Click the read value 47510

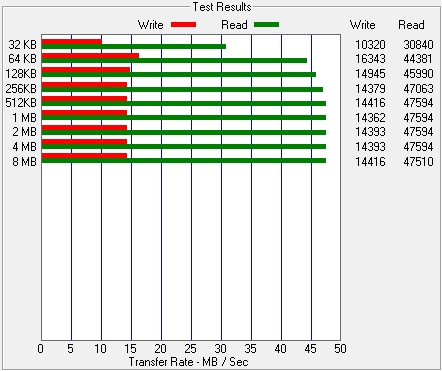418,162
